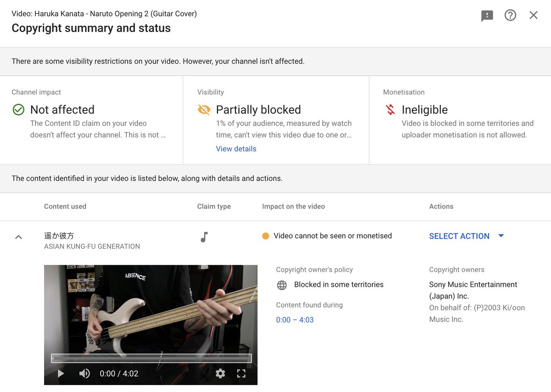This screenshot has width=551, height=392.
Task: Click the Actions column header
Action: click(441, 207)
